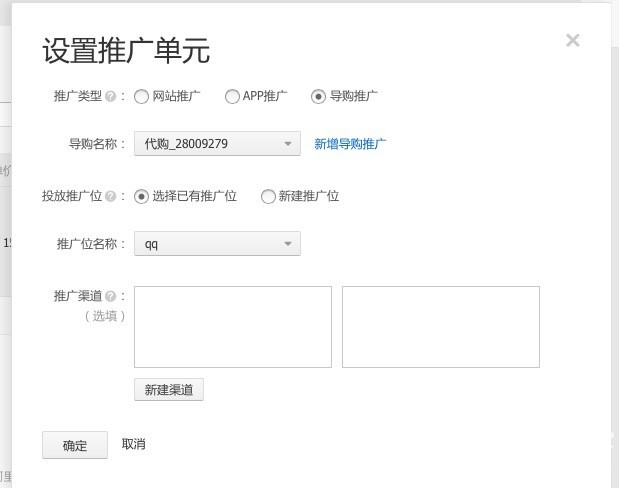Click the arrow on the 代购_28009279 combo box

(288, 144)
